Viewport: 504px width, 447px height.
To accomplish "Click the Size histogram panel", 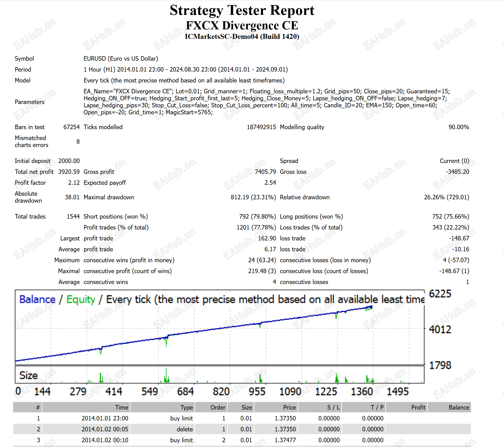I will [x=220, y=375].
